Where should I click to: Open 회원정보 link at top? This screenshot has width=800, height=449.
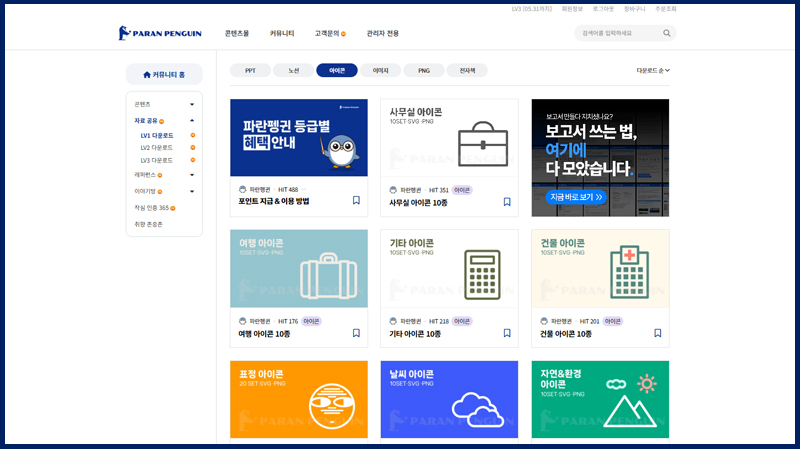coord(572,9)
